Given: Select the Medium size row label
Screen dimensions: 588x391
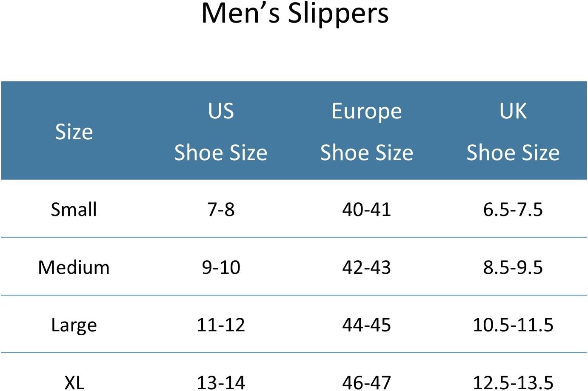Looking at the screenshot, I should 74,267.
